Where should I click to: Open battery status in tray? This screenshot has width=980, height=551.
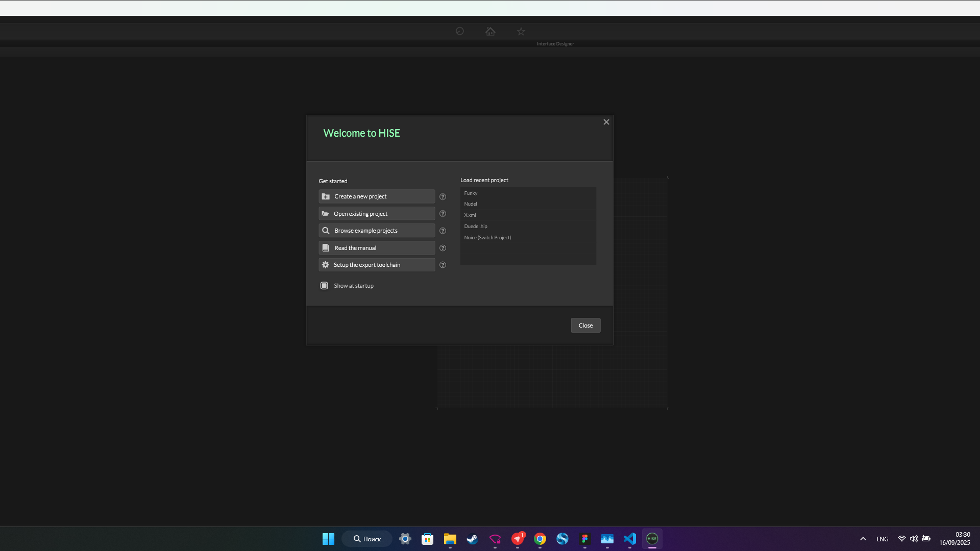(926, 539)
